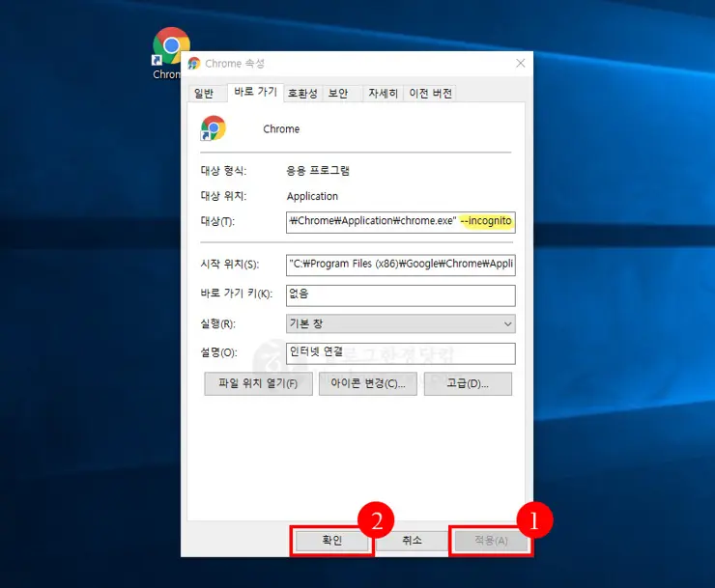The width and height of the screenshot is (715, 588).
Task: Click the Application location value text
Action: 312,196
